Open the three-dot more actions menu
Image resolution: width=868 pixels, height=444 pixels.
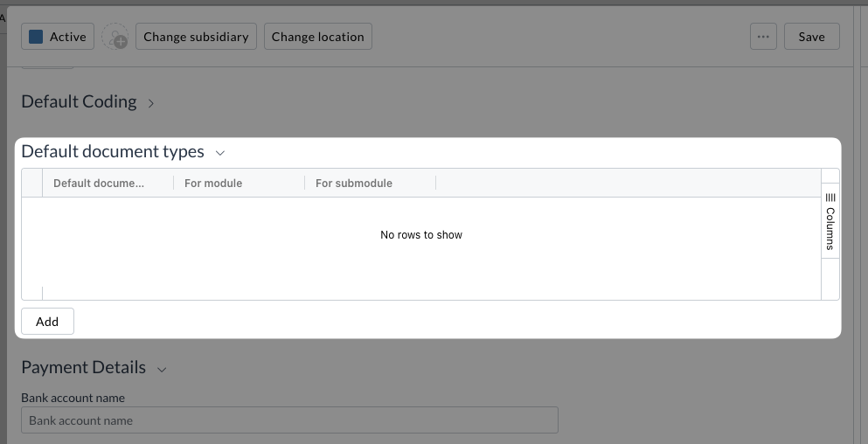[763, 37]
